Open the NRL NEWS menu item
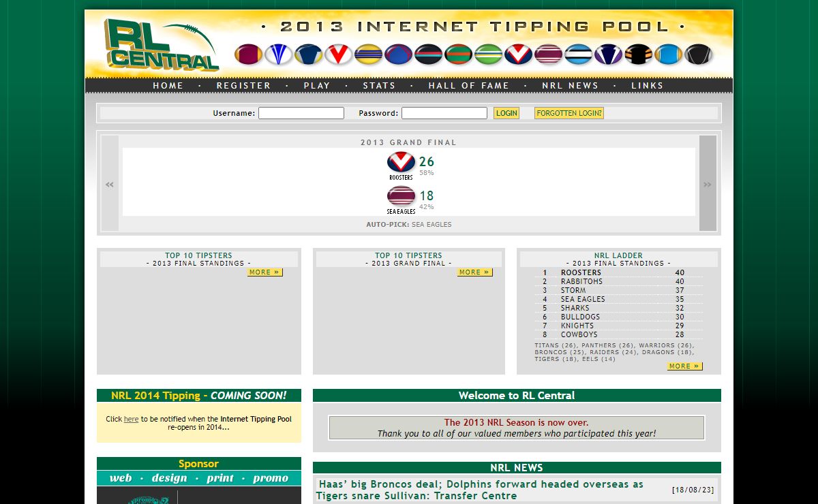 [x=571, y=86]
